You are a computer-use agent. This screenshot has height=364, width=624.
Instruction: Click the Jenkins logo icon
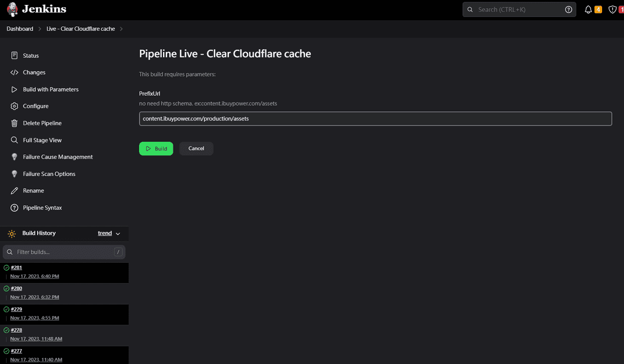[x=12, y=9]
